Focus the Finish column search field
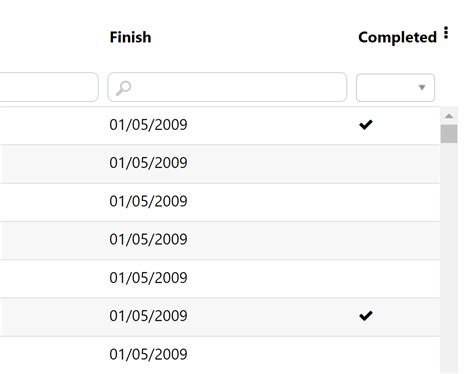The image size is (474, 374). click(227, 87)
